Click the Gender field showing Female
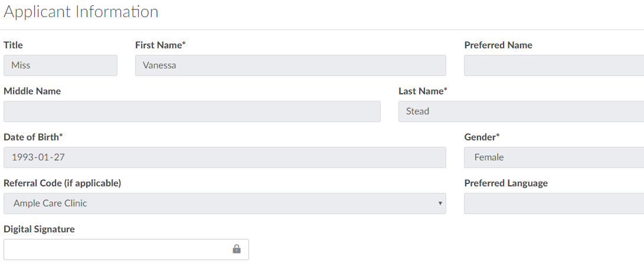This screenshot has width=644, height=266. (554, 157)
